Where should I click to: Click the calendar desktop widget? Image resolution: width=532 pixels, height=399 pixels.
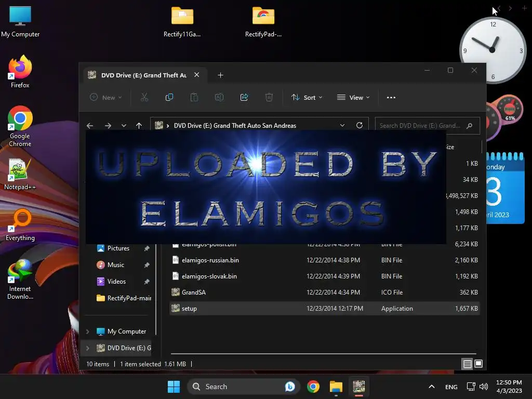pyautogui.click(x=506, y=188)
